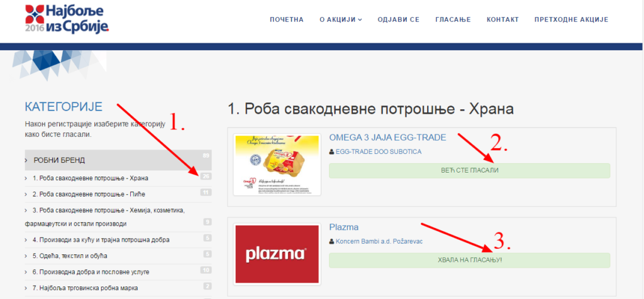Screen dimensions: 644x299
Task: Go to the ПОЧЕТНА home page
Action: click(286, 19)
